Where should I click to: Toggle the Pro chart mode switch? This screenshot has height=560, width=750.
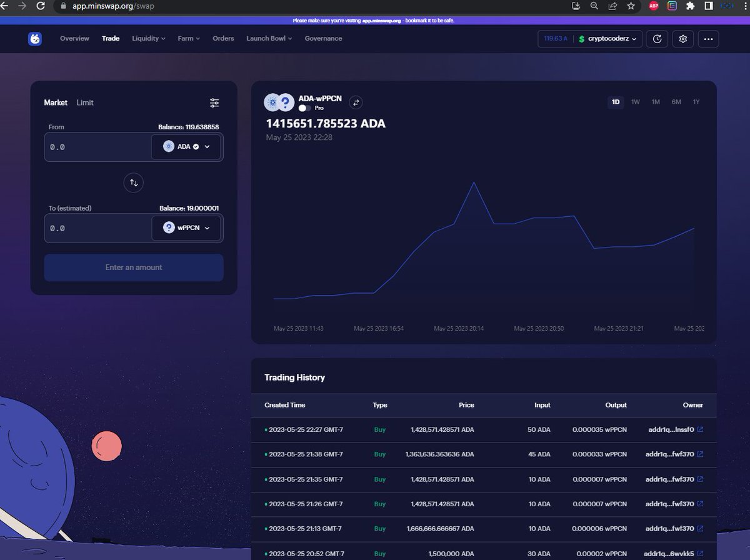click(x=304, y=108)
